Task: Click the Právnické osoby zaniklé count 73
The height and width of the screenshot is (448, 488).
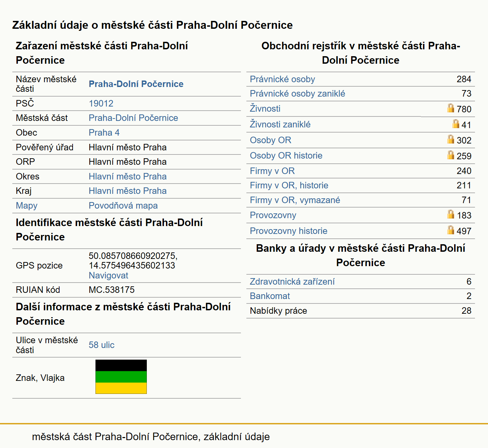Action: pyautogui.click(x=466, y=94)
